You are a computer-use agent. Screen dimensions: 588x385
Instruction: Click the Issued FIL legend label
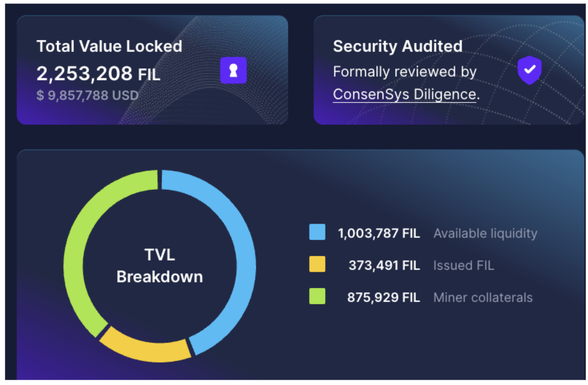[463, 265]
